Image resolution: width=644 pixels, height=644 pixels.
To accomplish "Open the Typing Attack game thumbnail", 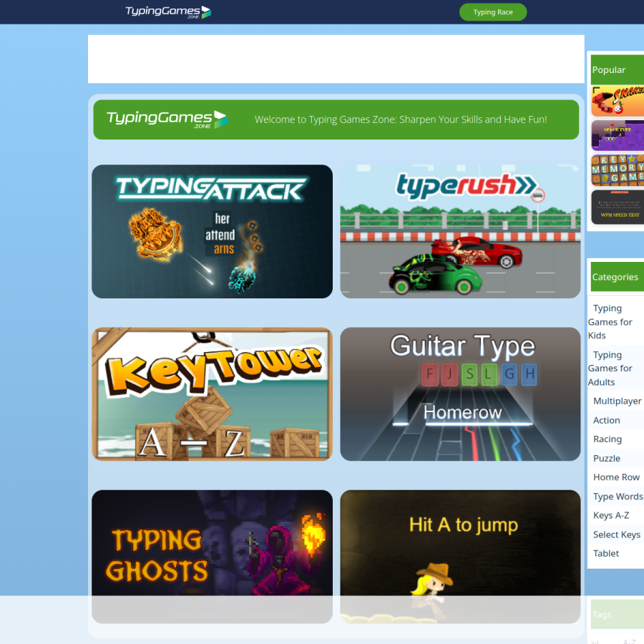I will pyautogui.click(x=212, y=232).
